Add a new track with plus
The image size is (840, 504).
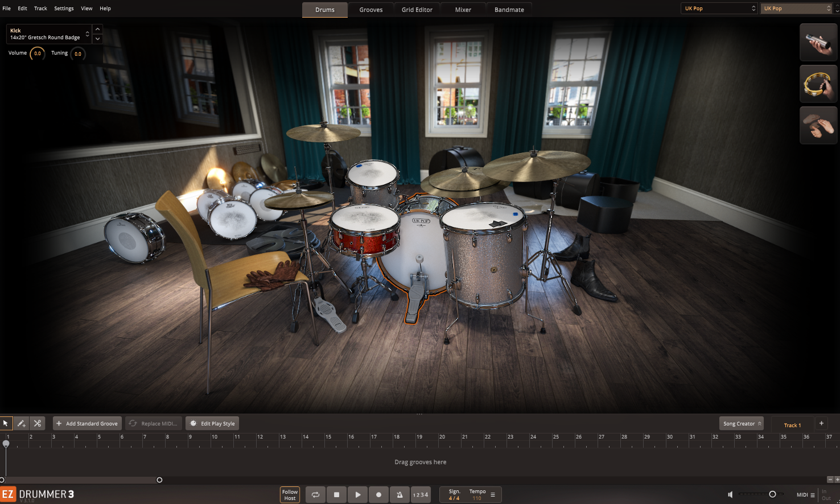[x=821, y=423]
